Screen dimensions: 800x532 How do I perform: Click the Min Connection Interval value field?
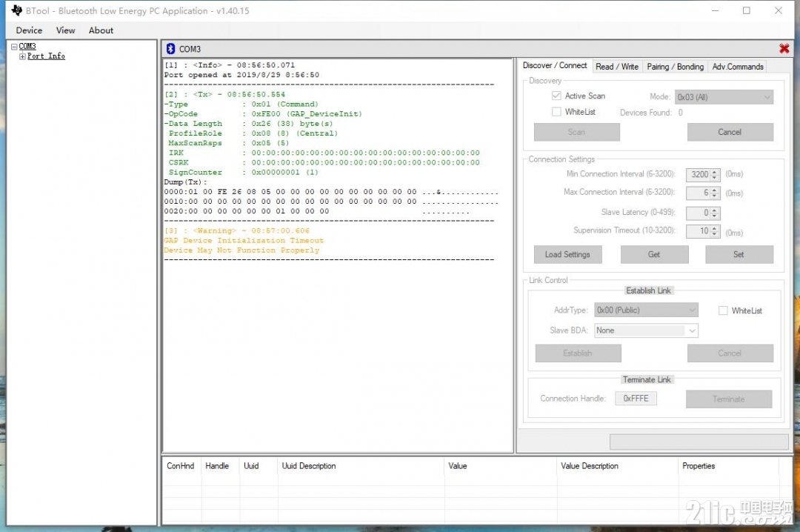tap(698, 175)
